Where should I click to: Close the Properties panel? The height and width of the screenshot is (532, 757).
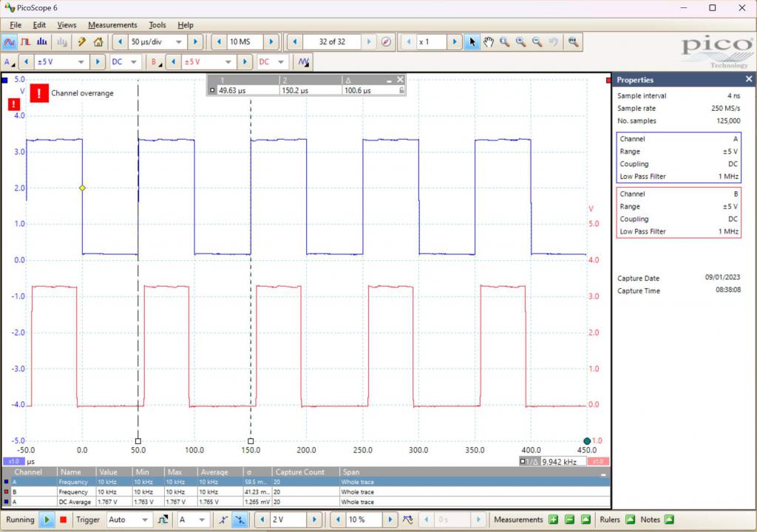point(748,79)
